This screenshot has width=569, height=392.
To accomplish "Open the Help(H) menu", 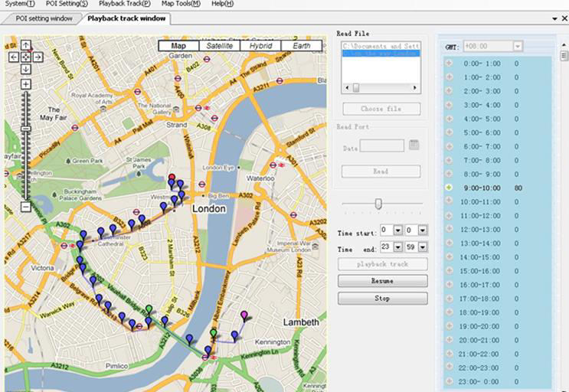I will pyautogui.click(x=222, y=4).
